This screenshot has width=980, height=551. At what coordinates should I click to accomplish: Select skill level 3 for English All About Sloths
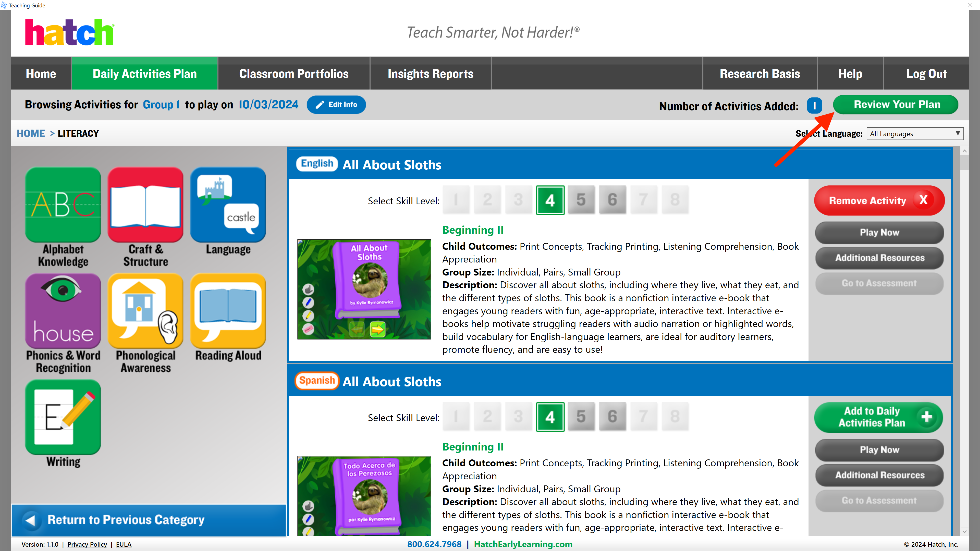519,200
